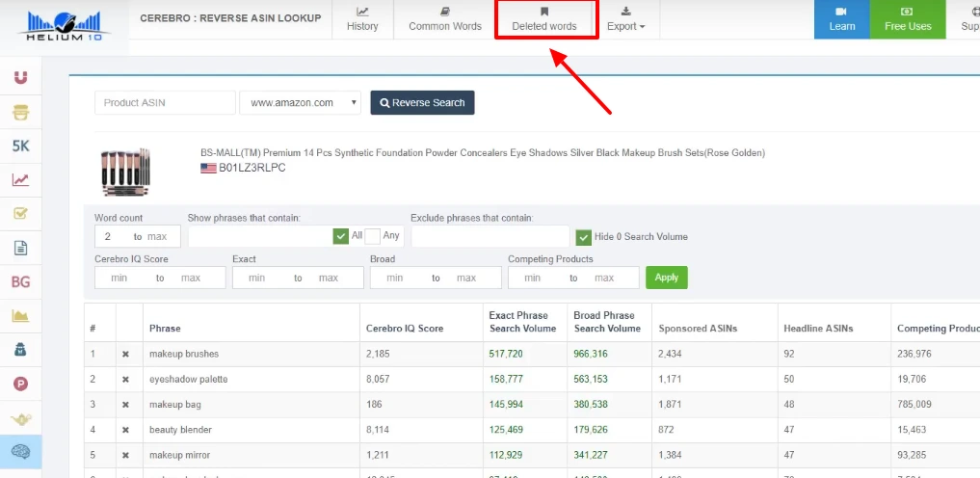The width and height of the screenshot is (980, 478).
Task: Open the Deleted words tab
Action: point(544,20)
